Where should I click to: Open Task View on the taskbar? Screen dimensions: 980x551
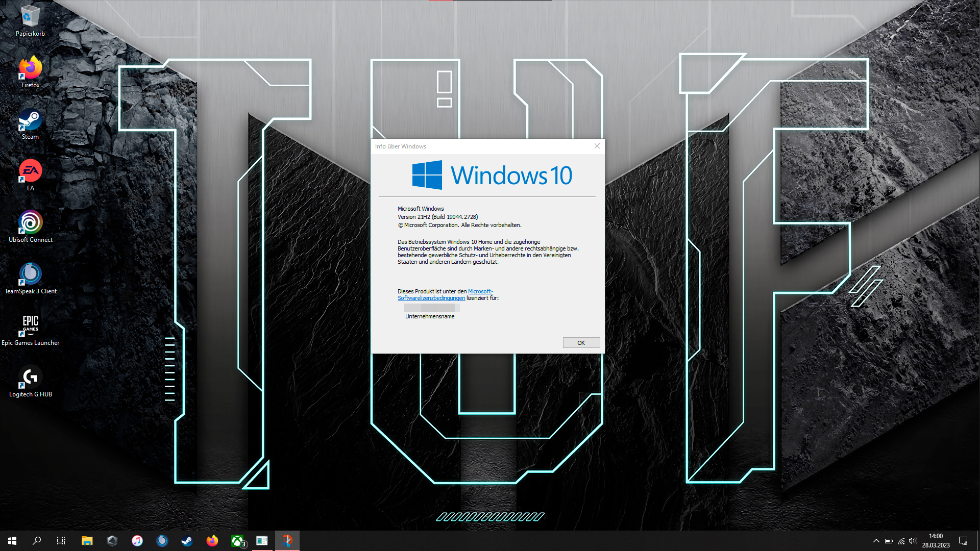pos(60,541)
